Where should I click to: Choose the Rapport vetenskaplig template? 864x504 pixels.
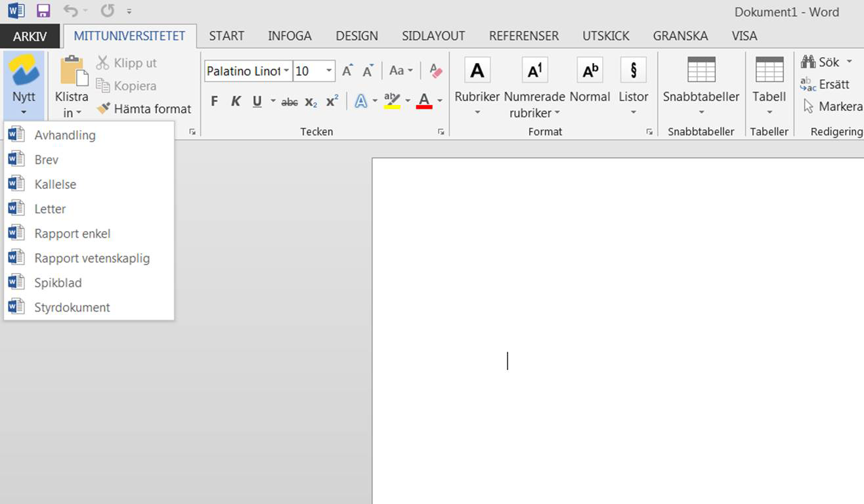pos(89,258)
